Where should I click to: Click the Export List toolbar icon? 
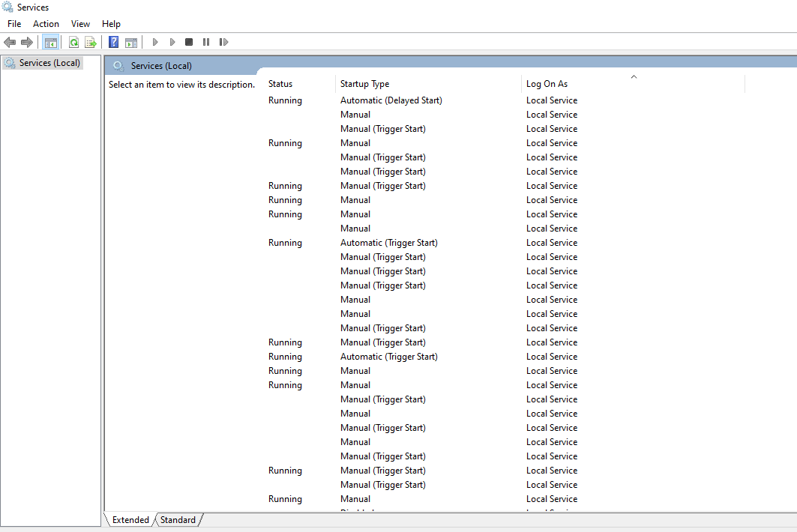click(x=91, y=43)
